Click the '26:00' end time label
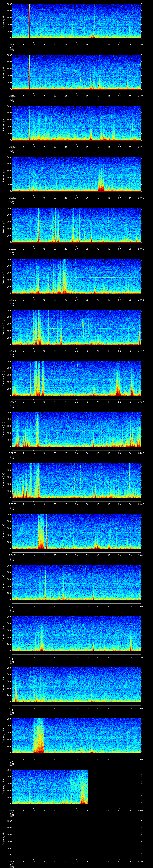 tap(141, 96)
